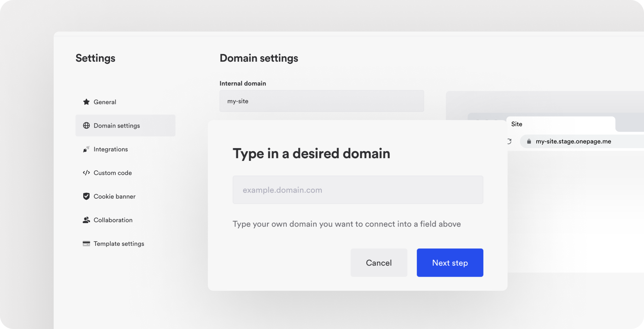Click the Collaboration people icon
Image resolution: width=644 pixels, height=329 pixels.
[86, 220]
